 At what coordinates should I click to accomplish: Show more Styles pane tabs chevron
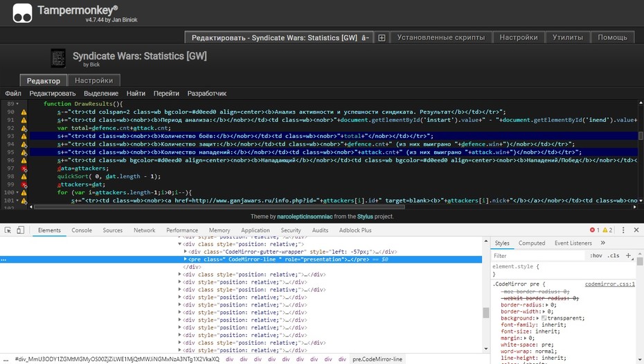603,243
